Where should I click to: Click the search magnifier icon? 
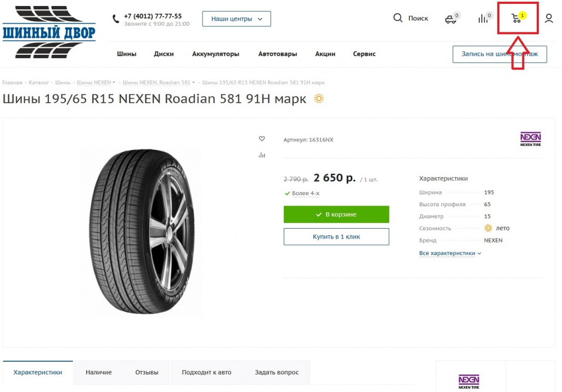pyautogui.click(x=398, y=18)
